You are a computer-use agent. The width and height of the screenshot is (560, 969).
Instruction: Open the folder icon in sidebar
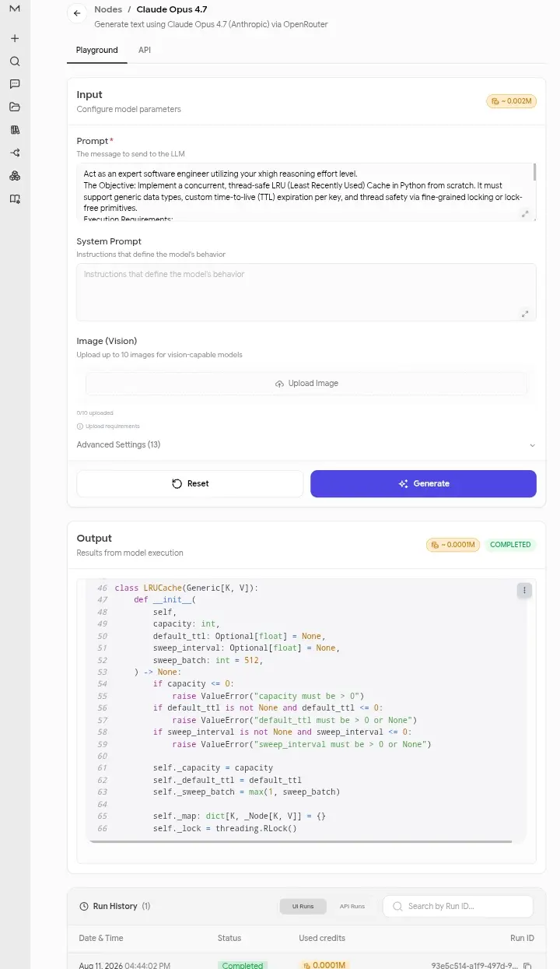(x=15, y=107)
